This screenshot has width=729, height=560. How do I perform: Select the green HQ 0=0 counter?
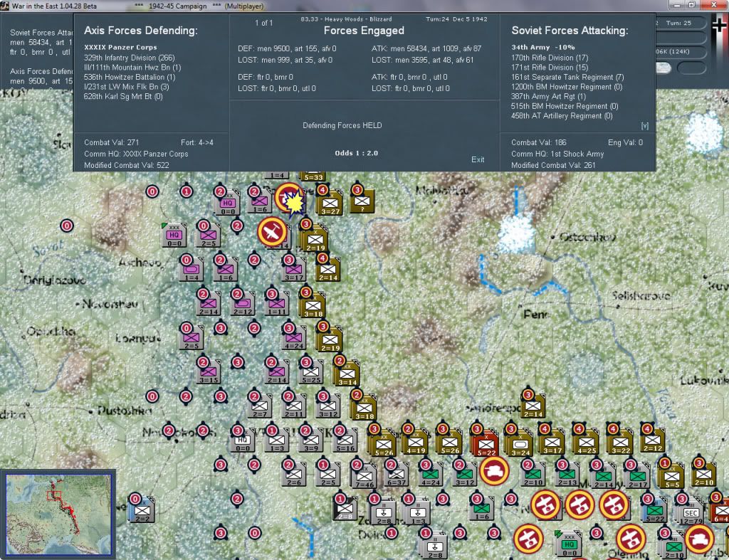pyautogui.click(x=569, y=544)
